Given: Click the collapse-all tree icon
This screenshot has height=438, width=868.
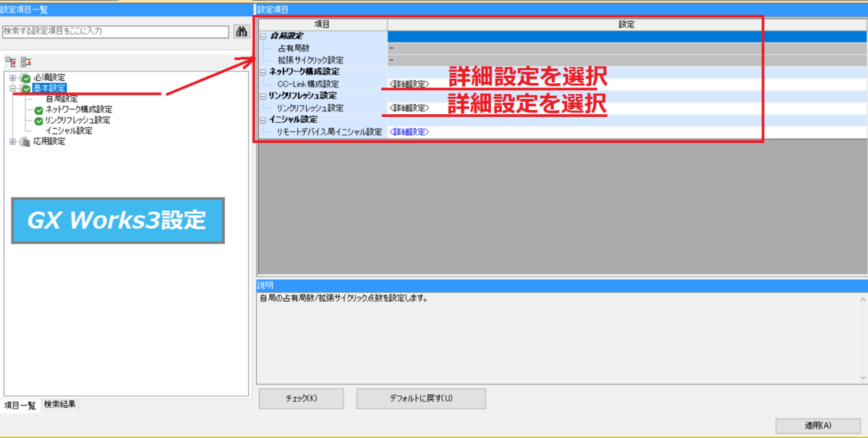Looking at the screenshot, I should (25, 62).
